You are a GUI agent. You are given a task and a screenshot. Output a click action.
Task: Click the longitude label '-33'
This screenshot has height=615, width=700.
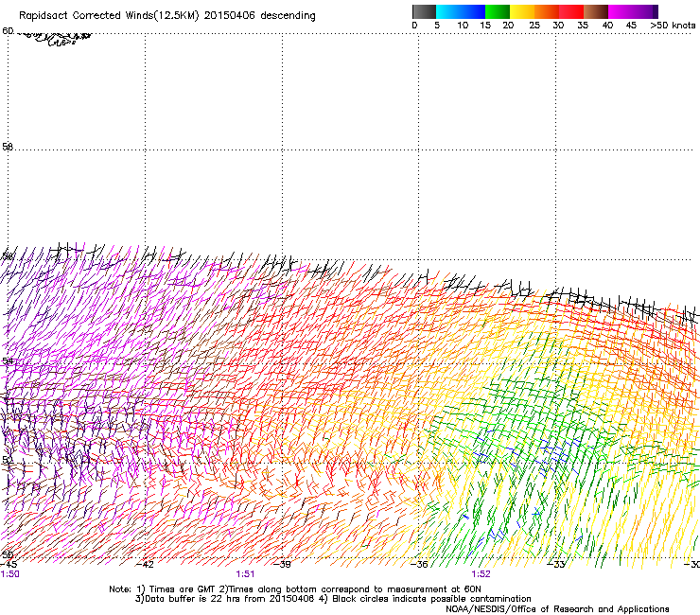556,564
